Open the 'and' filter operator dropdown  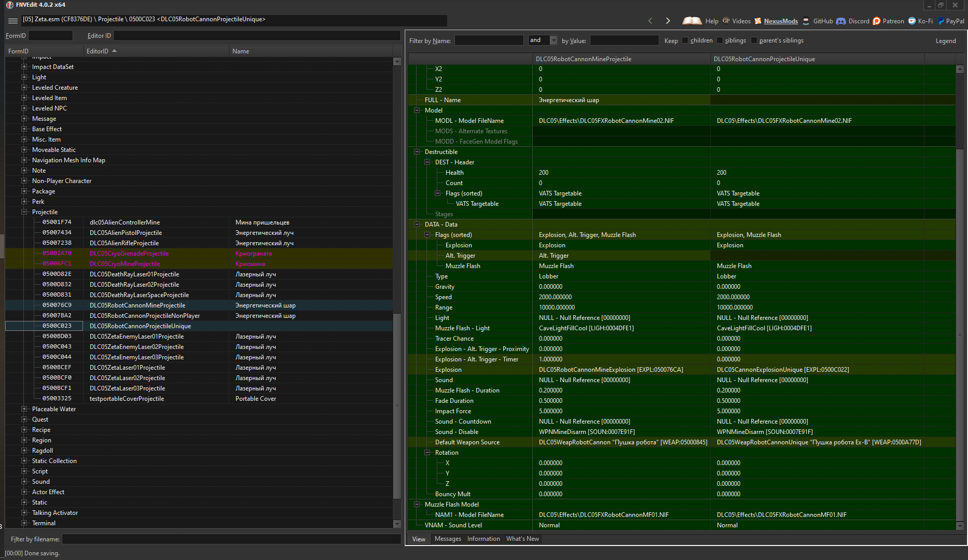click(554, 40)
